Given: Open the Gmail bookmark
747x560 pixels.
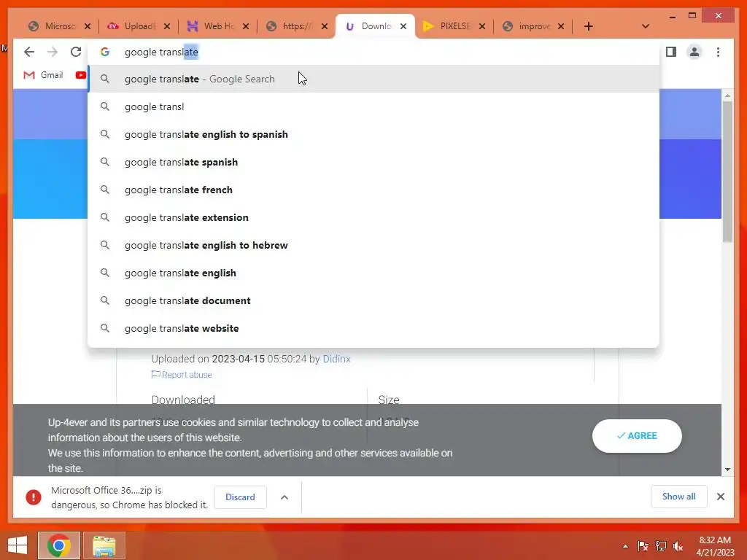Looking at the screenshot, I should coord(43,75).
